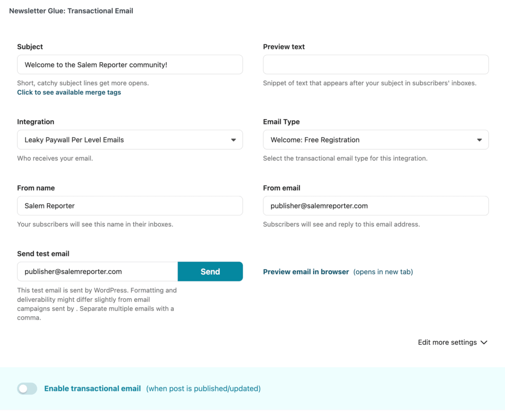
Task: Focus the Subject input field
Action: pos(130,65)
